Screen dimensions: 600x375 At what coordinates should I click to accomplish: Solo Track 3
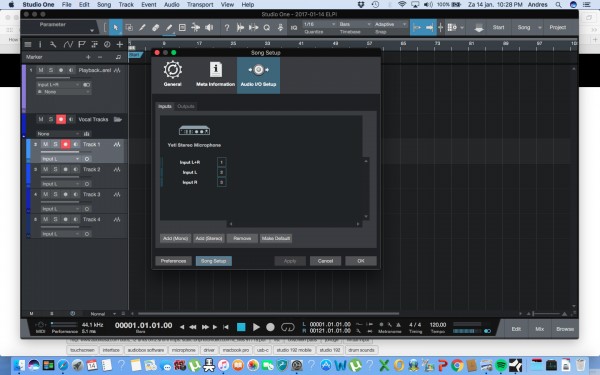point(55,194)
